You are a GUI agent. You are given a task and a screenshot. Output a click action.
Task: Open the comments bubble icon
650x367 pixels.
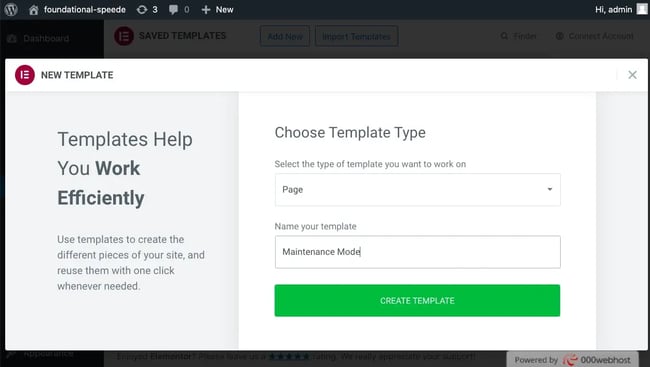pyautogui.click(x=174, y=10)
